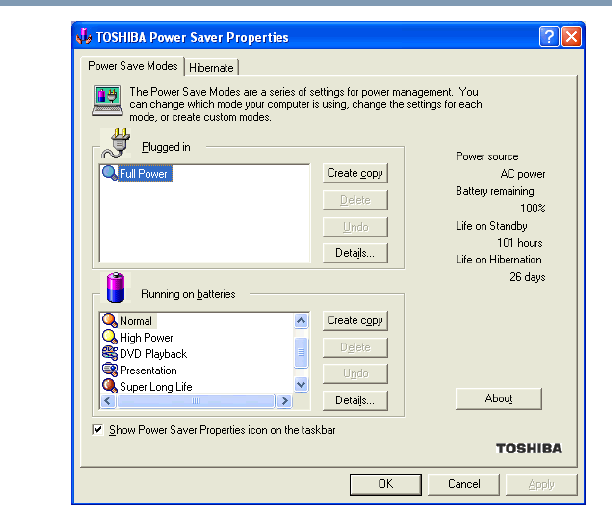
Task: Click the title bar Power Saver icon
Action: tap(84, 37)
